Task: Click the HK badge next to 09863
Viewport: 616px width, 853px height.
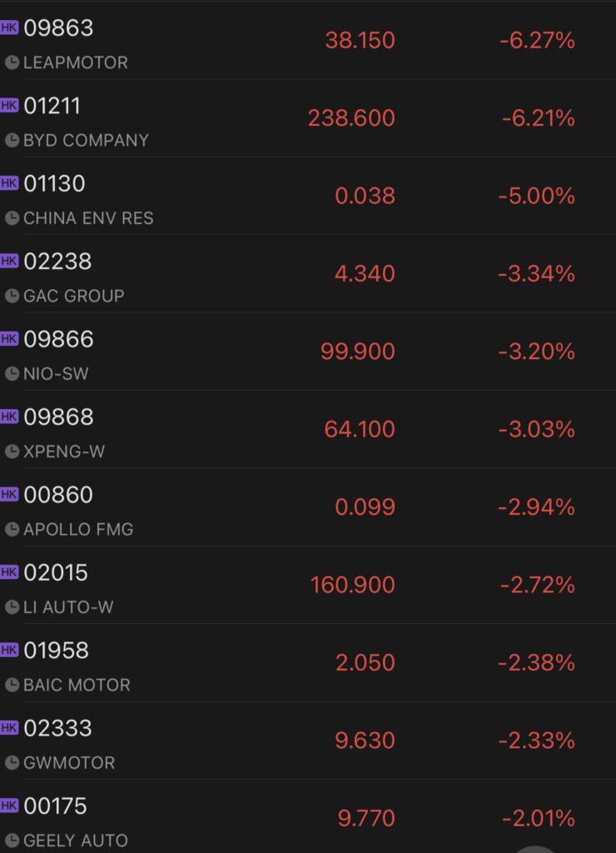Action: pyautogui.click(x=9, y=27)
